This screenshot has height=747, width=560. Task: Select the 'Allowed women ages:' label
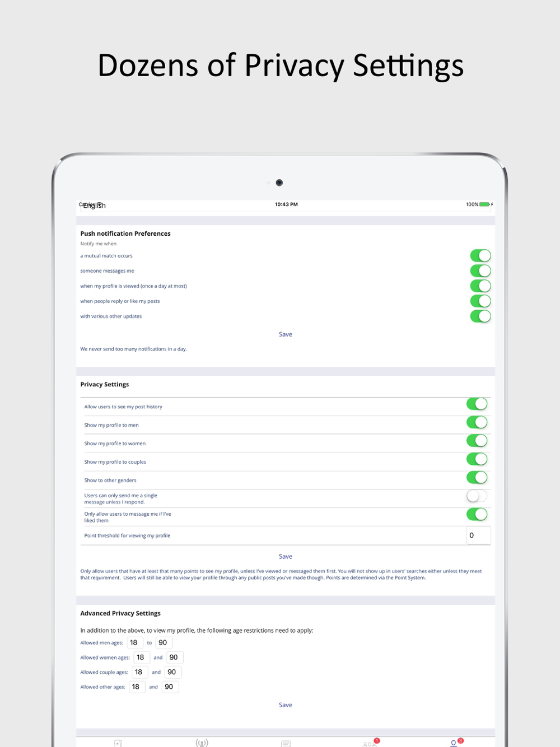point(105,657)
